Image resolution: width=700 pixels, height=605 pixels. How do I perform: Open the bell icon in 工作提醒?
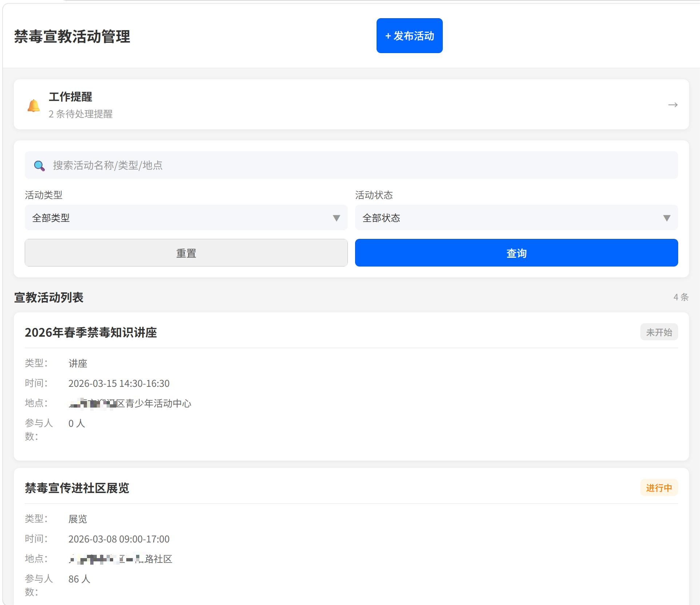[x=34, y=105]
